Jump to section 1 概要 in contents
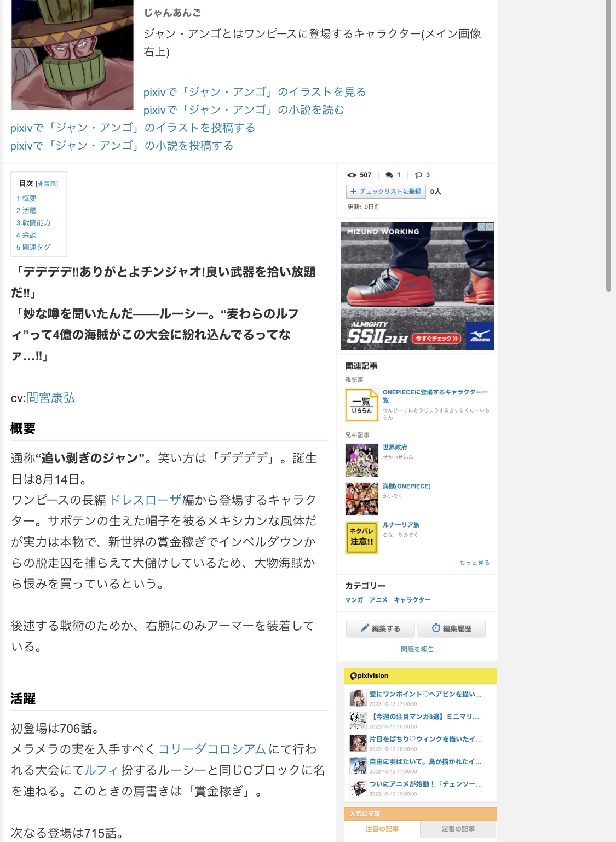Screen dimensions: 616x842 [x=26, y=198]
